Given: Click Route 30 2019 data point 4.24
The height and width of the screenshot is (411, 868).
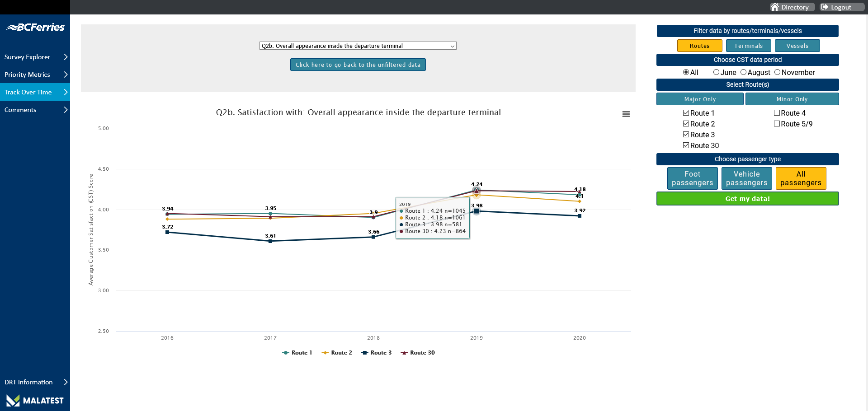Looking at the screenshot, I should pos(476,191).
